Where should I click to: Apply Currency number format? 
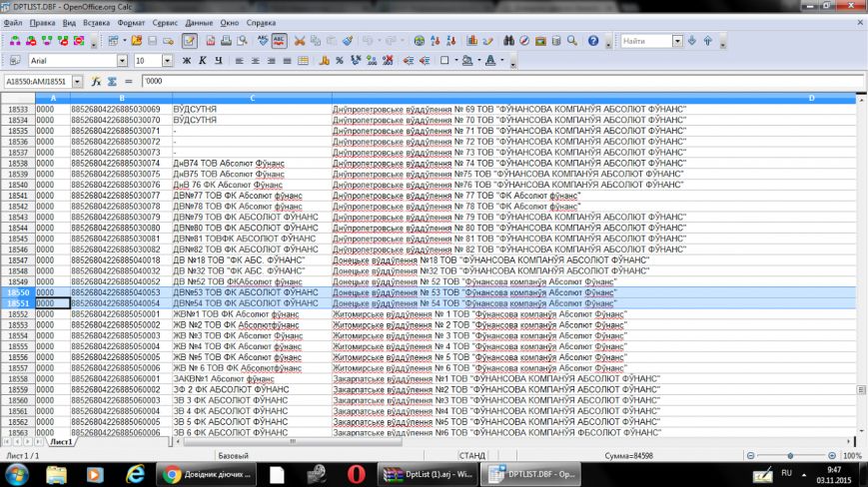pyautogui.click(x=324, y=61)
